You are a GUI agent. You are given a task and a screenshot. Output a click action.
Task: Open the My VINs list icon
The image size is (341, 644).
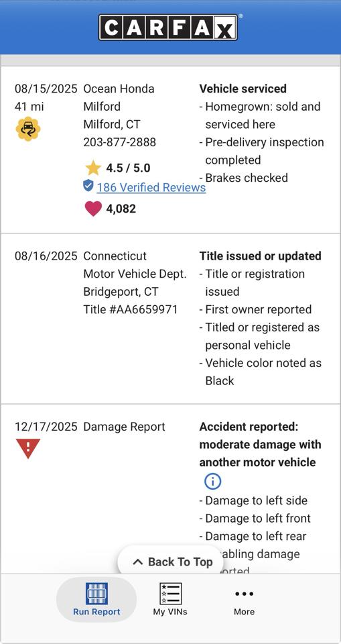pyautogui.click(x=170, y=594)
